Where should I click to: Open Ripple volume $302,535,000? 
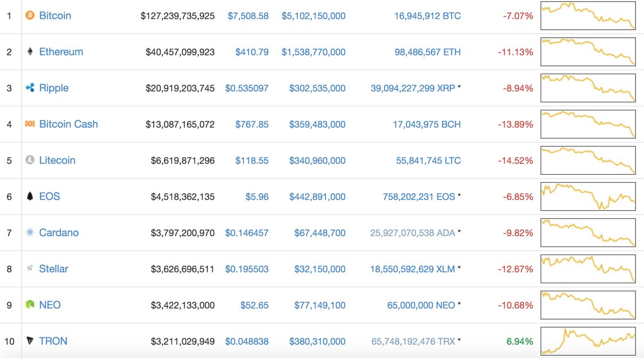pyautogui.click(x=317, y=88)
